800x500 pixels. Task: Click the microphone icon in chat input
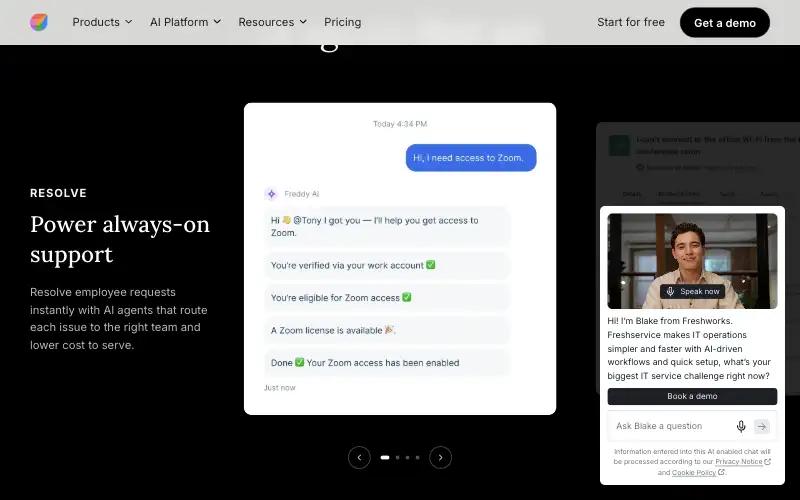[x=741, y=426]
